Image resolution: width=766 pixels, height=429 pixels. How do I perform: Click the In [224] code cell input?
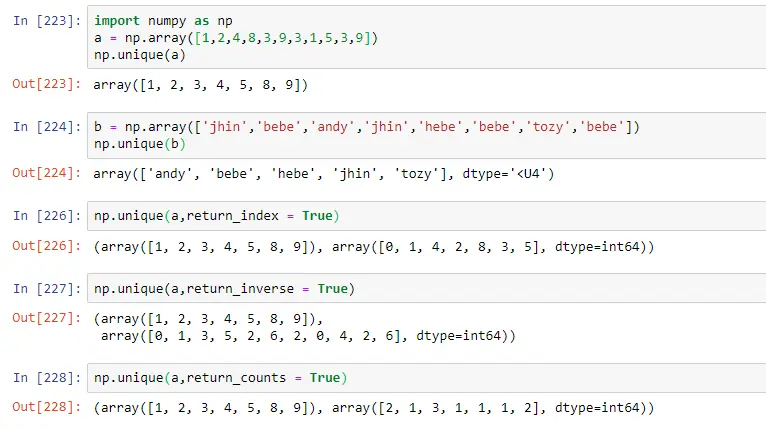click(x=426, y=135)
